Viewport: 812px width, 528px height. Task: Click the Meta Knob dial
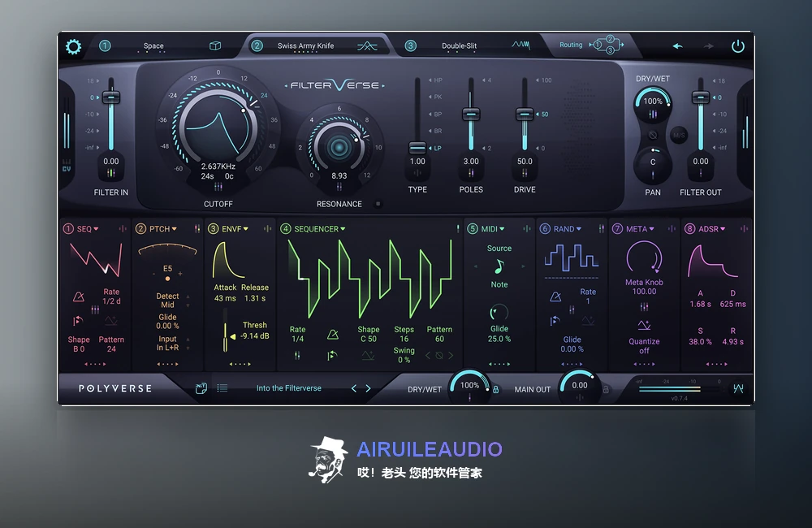point(644,257)
